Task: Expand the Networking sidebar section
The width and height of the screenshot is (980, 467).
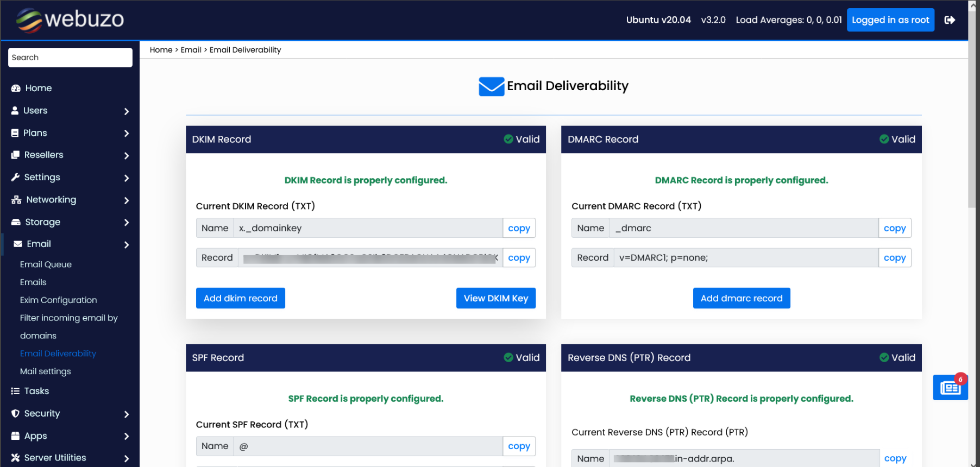Action: (126, 200)
